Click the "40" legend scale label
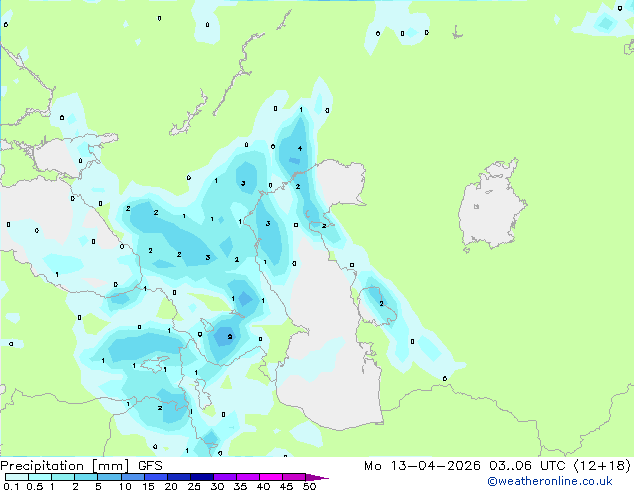 (x=263, y=486)
